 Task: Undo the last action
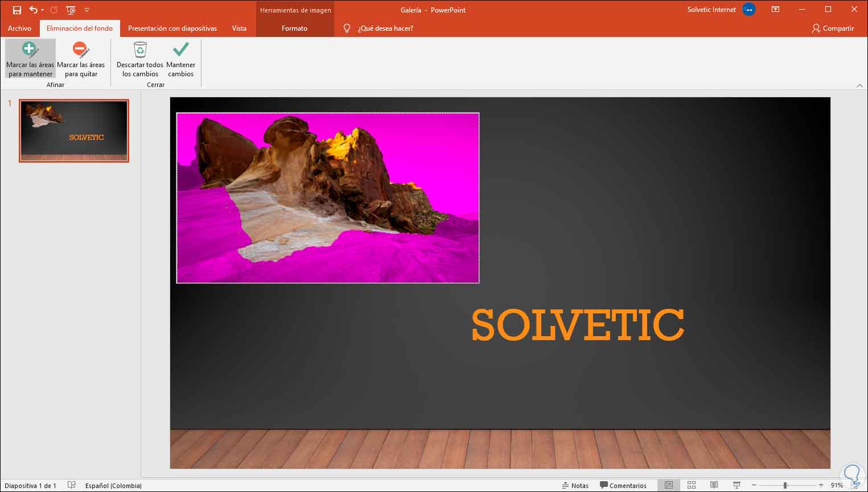pos(33,10)
